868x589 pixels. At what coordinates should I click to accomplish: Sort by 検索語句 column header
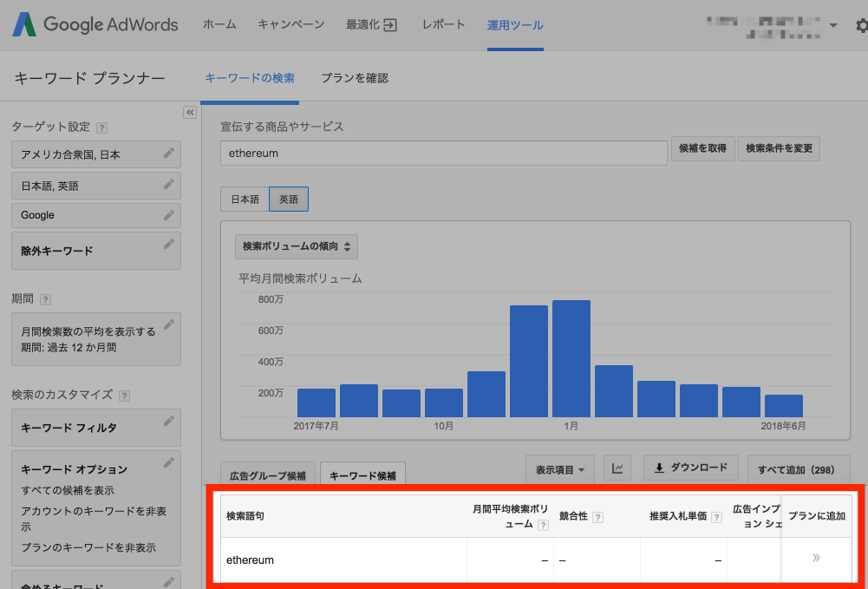coord(245,516)
